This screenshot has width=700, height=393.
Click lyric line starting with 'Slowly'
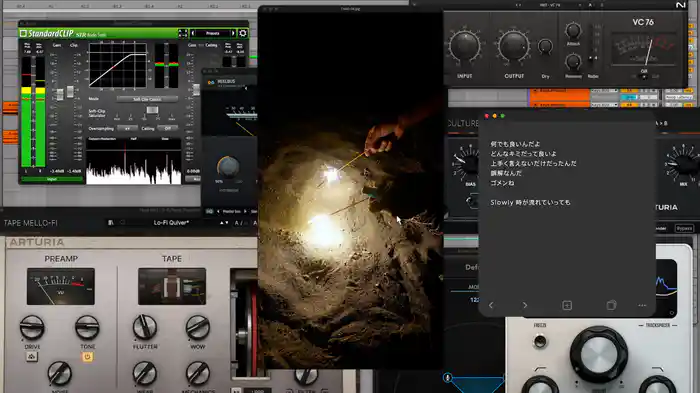530,202
